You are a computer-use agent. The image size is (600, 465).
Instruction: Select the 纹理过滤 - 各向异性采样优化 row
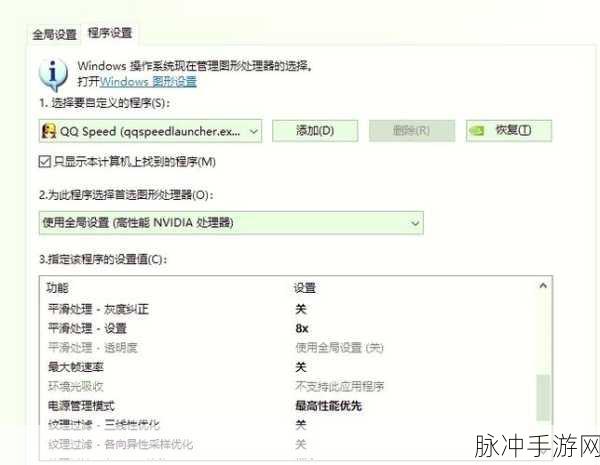pyautogui.click(x=289, y=444)
